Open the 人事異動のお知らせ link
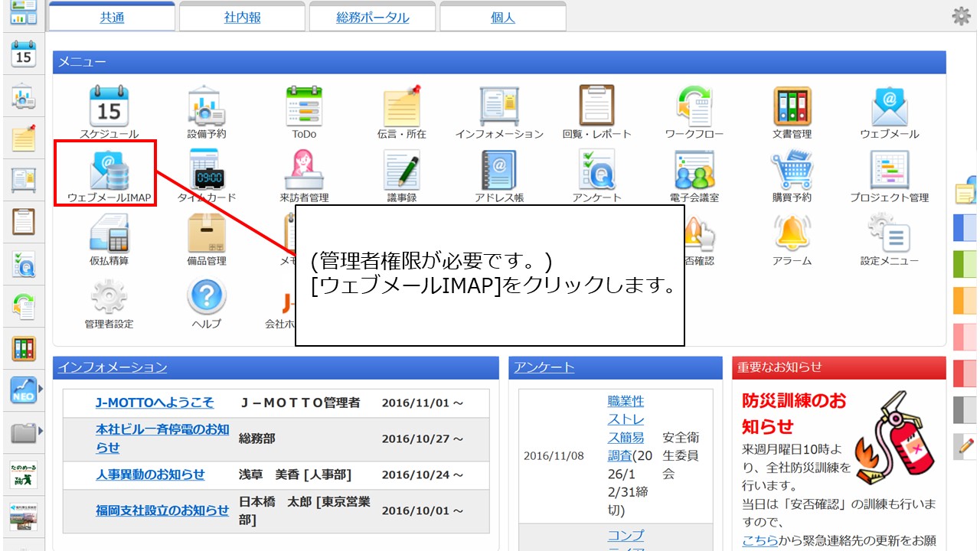 coord(150,474)
